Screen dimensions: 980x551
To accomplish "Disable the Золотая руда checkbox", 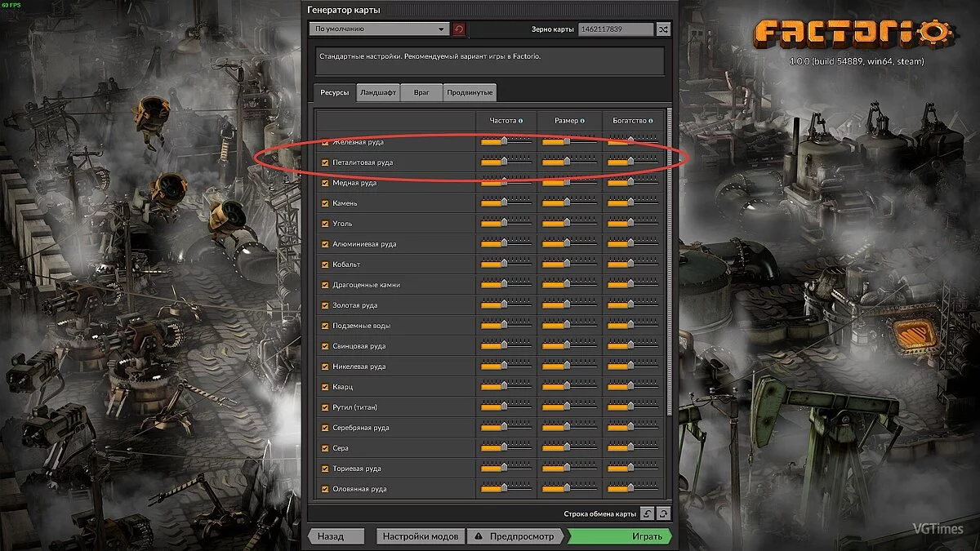I will tap(325, 305).
